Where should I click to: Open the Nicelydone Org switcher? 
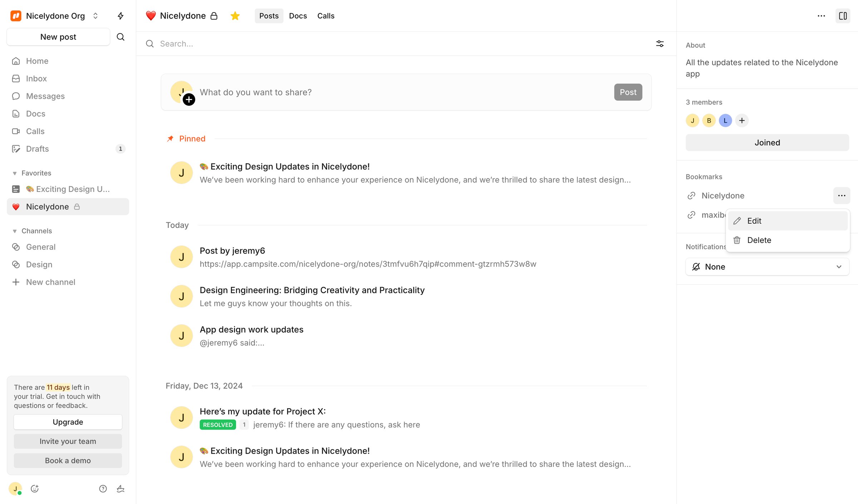click(x=55, y=16)
